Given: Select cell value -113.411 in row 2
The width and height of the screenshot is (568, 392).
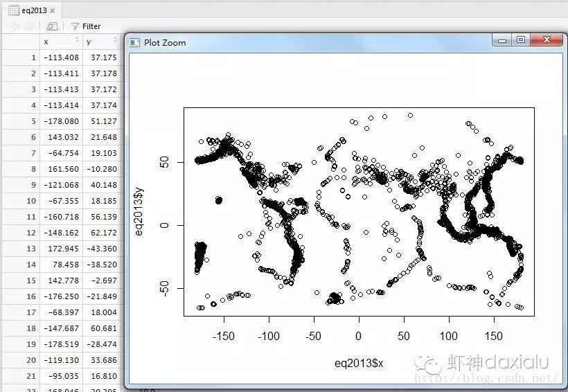Looking at the screenshot, I should [61, 73].
